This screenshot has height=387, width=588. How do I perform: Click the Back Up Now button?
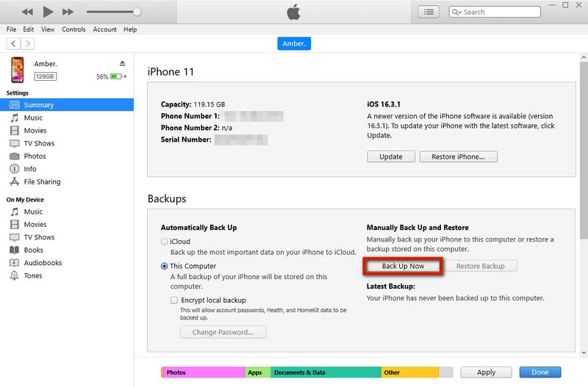(x=404, y=266)
